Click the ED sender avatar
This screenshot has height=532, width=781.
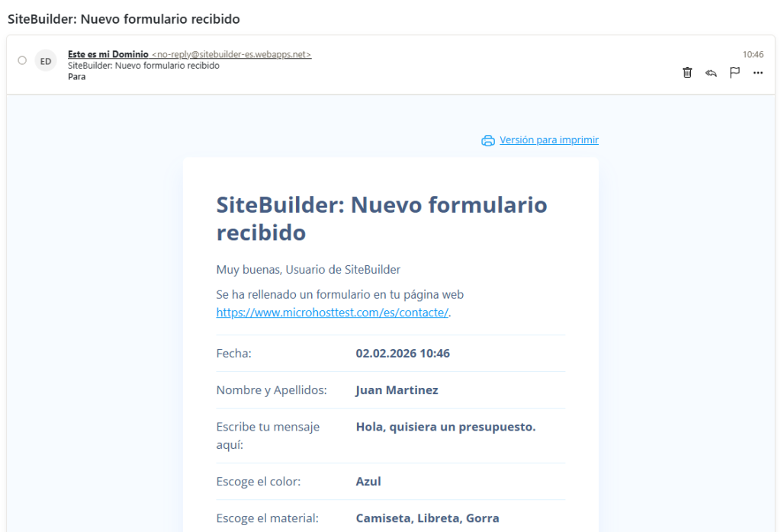coord(46,61)
